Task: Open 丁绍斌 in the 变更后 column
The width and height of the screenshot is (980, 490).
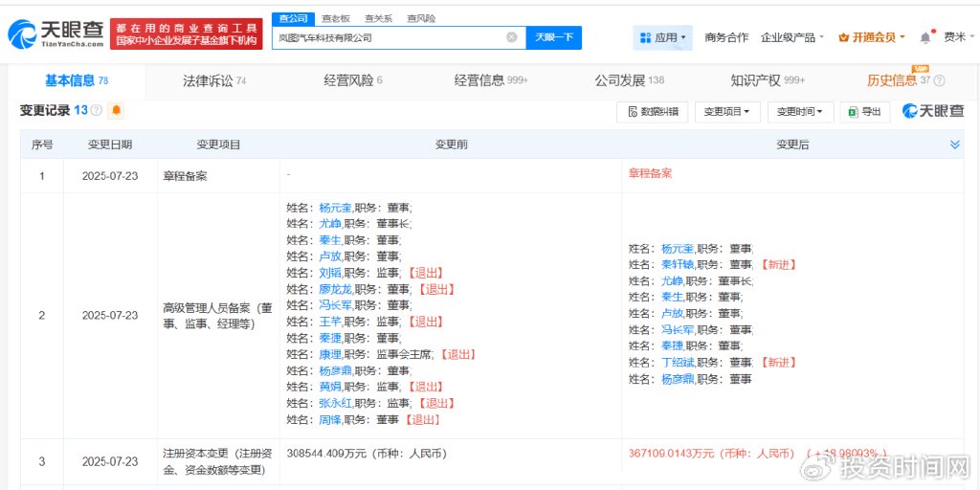Action: (x=678, y=363)
